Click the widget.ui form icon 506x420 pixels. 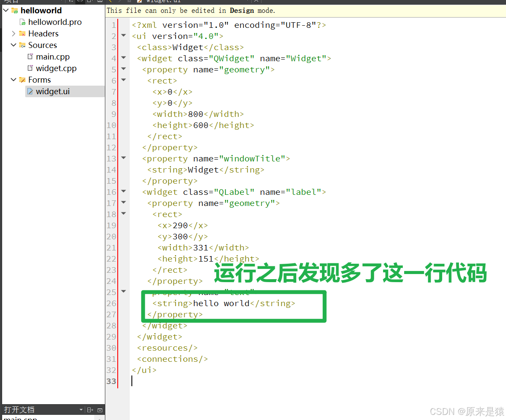[30, 91]
